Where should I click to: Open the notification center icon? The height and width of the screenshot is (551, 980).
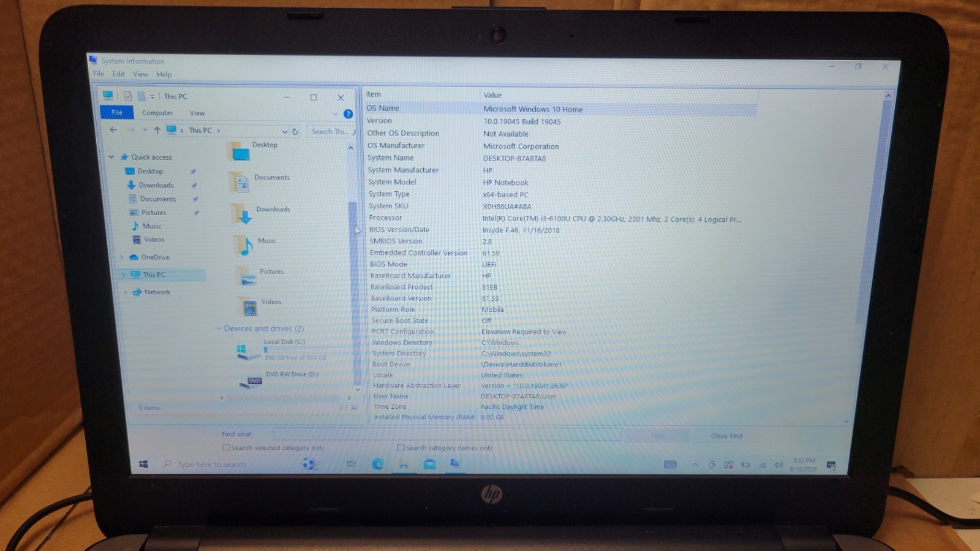tap(831, 465)
